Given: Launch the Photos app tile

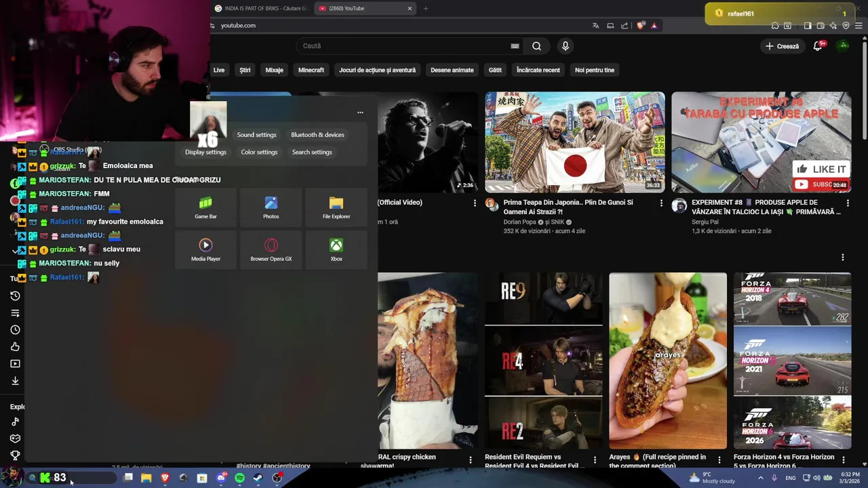Looking at the screenshot, I should click(271, 208).
